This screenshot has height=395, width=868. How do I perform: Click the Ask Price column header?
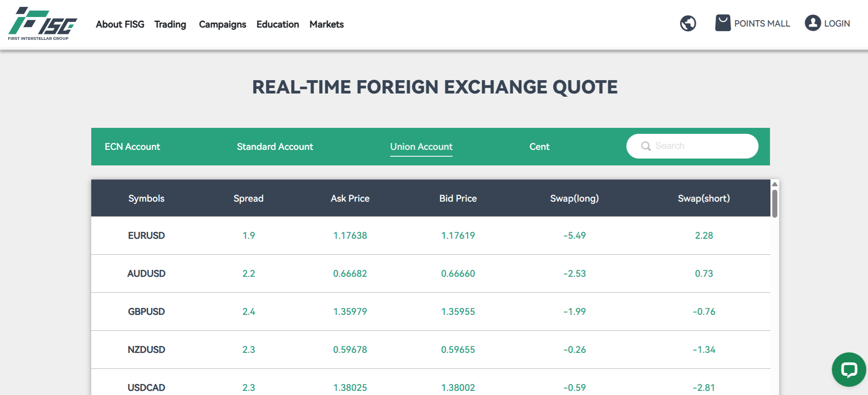(350, 198)
